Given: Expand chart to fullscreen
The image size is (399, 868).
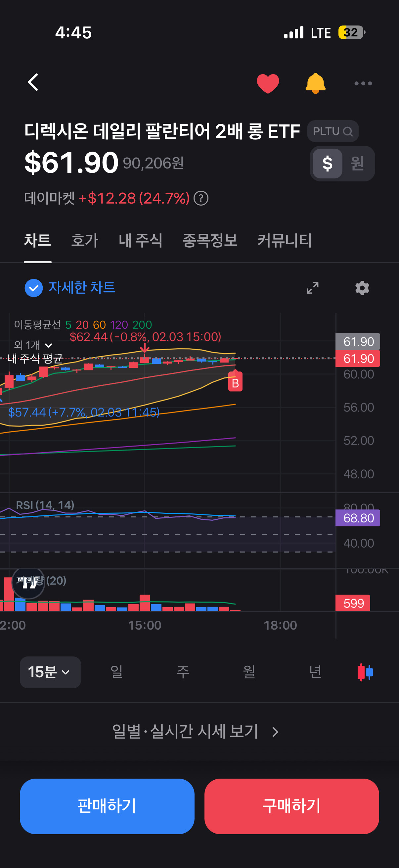Looking at the screenshot, I should (x=312, y=288).
